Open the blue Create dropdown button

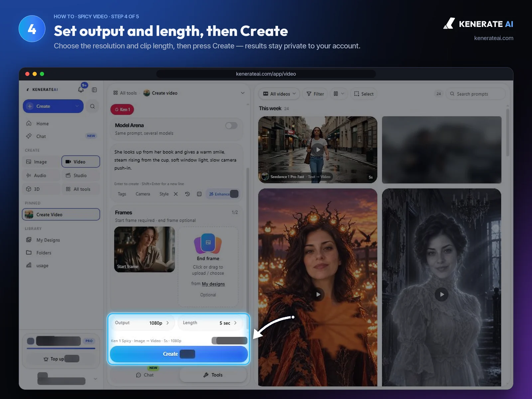(53, 106)
